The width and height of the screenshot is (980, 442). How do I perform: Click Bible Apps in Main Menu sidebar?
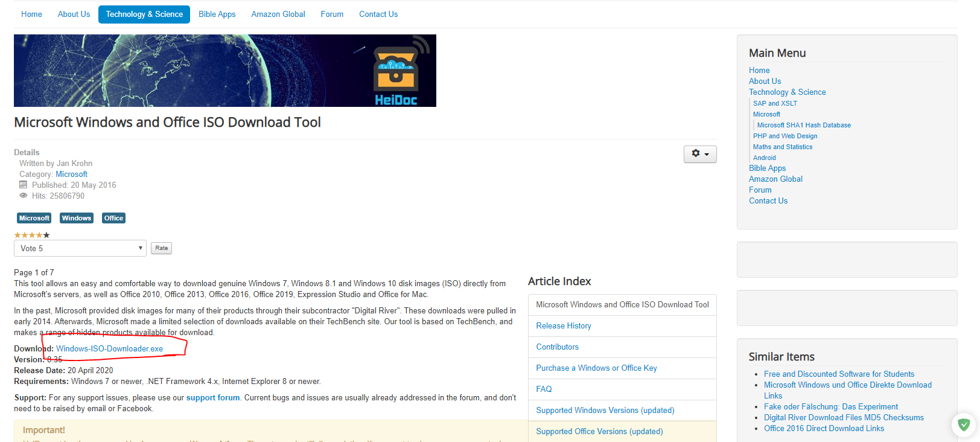point(768,168)
